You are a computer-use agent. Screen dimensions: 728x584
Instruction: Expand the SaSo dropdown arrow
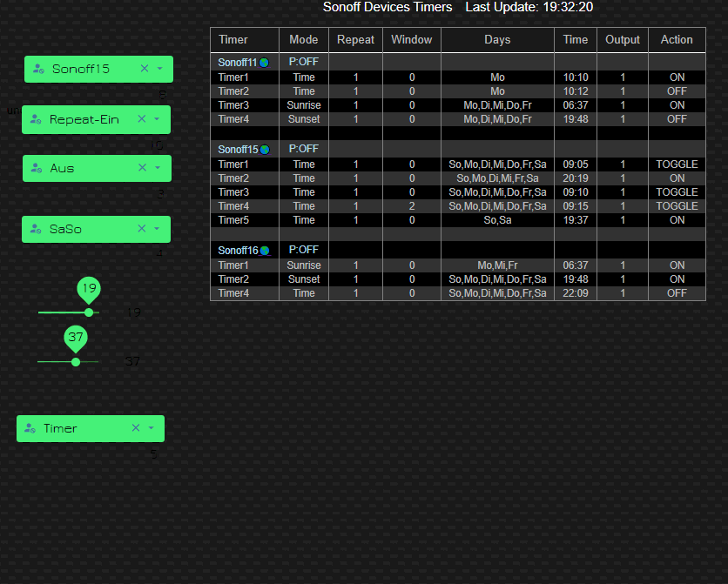click(157, 229)
